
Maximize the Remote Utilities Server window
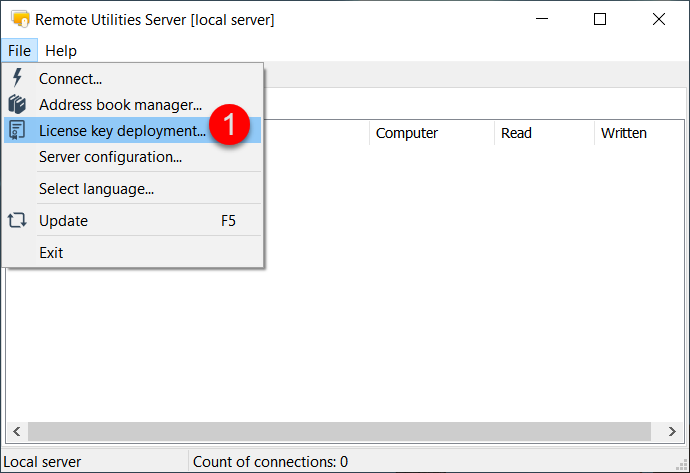pos(600,19)
